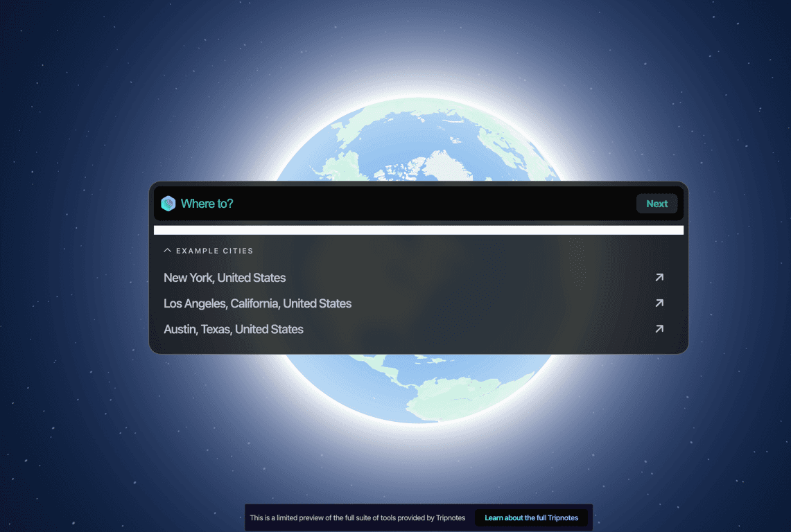Open Austin using its diagonal arrow icon
791x532 pixels.
[659, 328]
